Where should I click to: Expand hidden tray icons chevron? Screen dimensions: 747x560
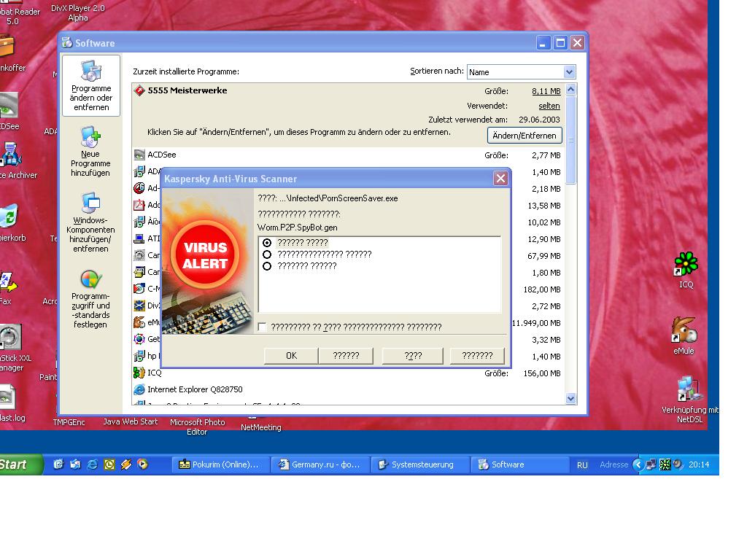point(638,464)
